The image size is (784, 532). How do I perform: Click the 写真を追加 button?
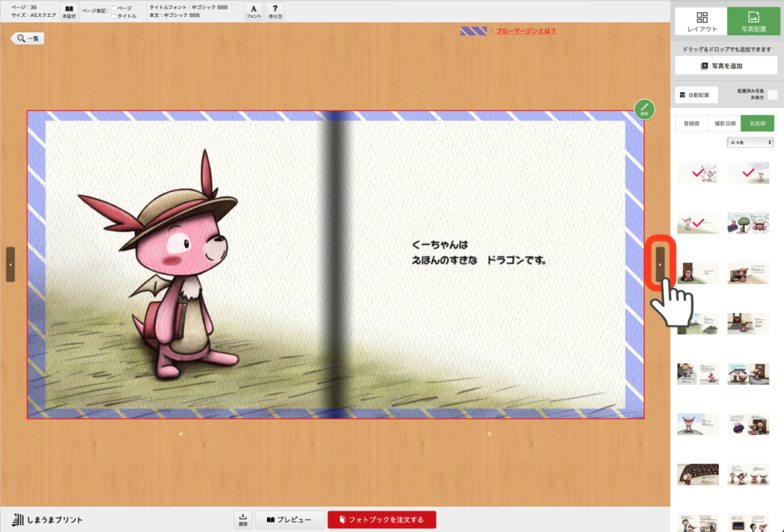(x=726, y=66)
